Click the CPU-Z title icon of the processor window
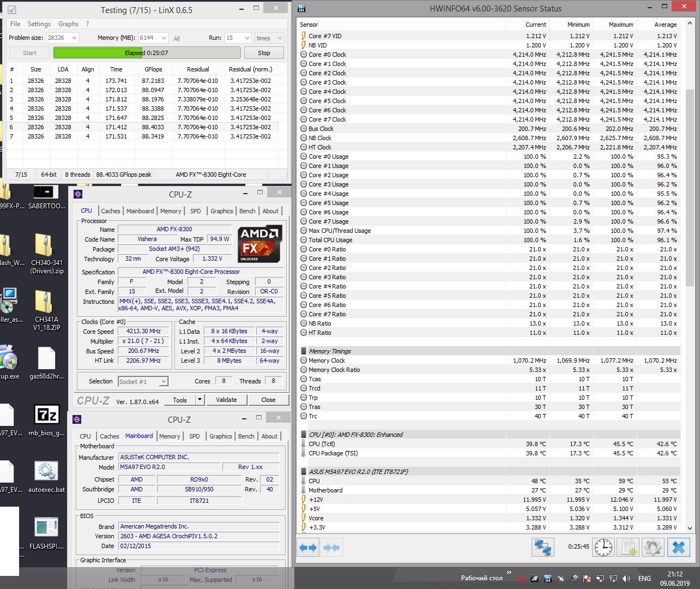Viewport: 700px width, 589px height. pyautogui.click(x=78, y=194)
